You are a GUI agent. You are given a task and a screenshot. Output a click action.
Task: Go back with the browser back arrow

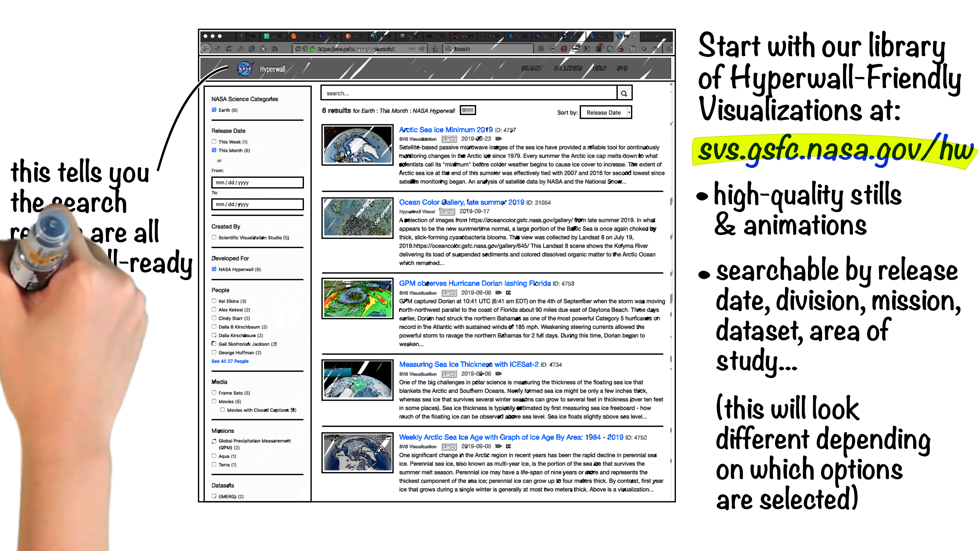coord(206,49)
